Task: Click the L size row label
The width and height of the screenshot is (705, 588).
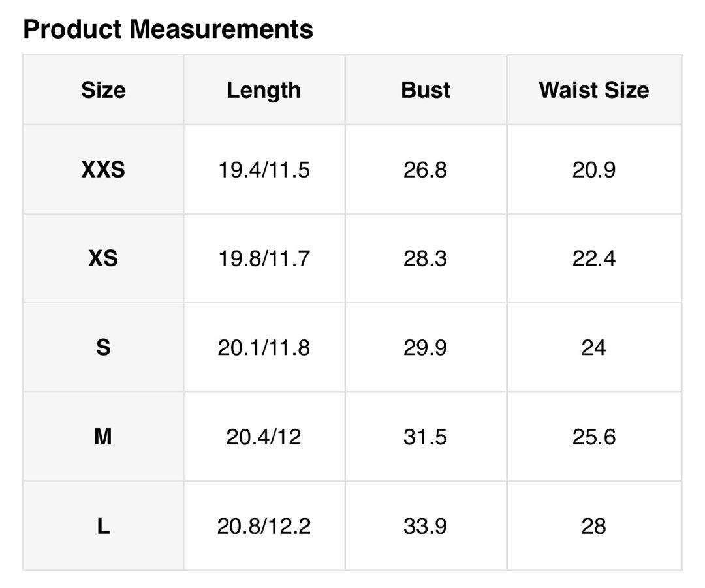Action: (x=103, y=526)
